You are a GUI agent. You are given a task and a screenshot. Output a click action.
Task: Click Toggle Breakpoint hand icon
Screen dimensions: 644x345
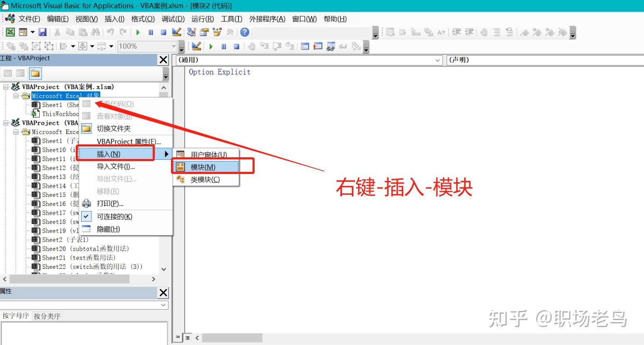(x=252, y=47)
